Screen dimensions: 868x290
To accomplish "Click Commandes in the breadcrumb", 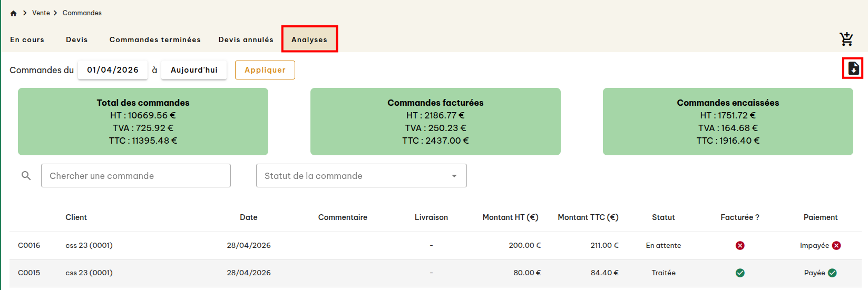I will coord(82,13).
